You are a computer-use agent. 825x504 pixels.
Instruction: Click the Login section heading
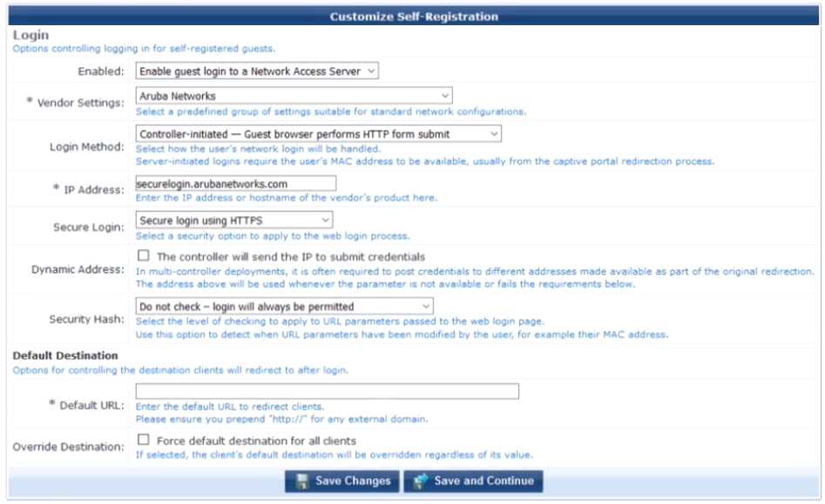click(x=30, y=35)
